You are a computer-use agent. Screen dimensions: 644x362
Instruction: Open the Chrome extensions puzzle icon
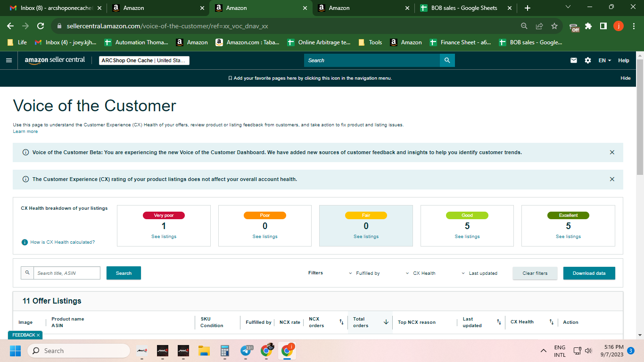point(588,26)
